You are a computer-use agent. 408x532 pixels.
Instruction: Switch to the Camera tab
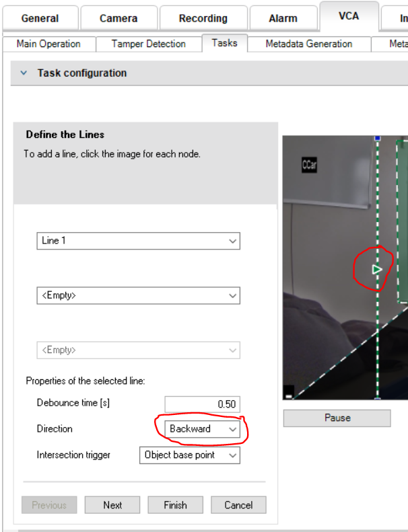118,18
